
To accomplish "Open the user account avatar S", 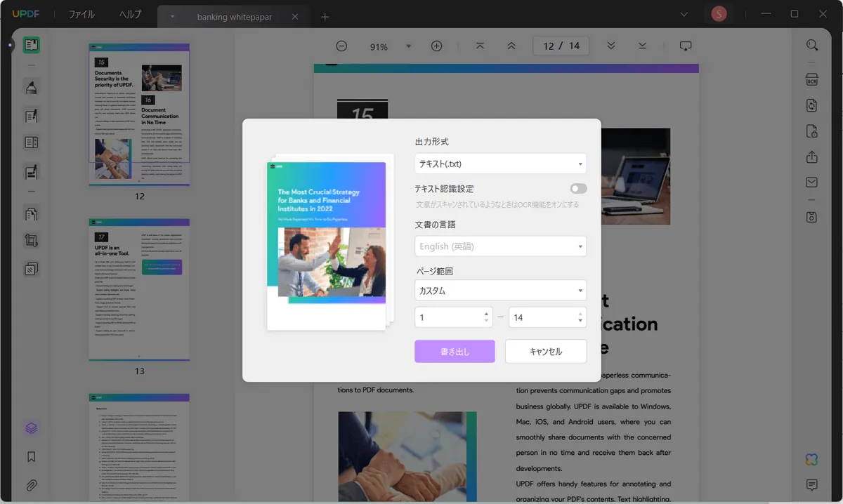I will click(x=718, y=14).
